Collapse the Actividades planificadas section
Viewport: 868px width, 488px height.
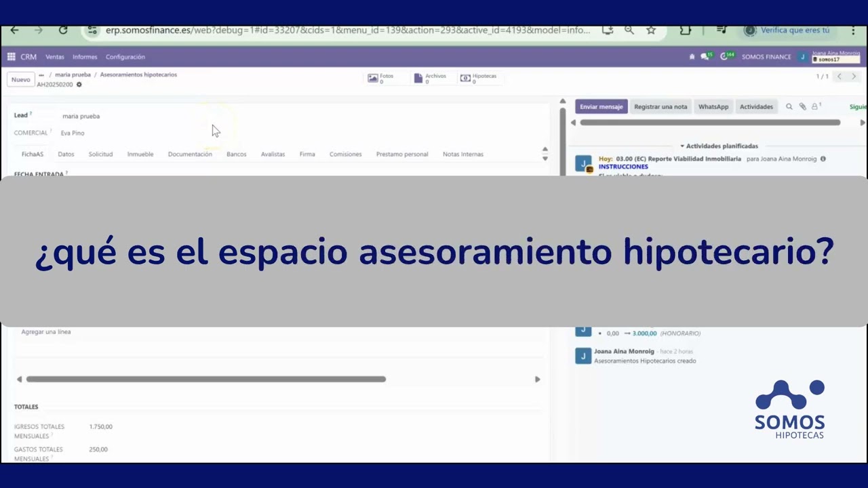(x=719, y=146)
